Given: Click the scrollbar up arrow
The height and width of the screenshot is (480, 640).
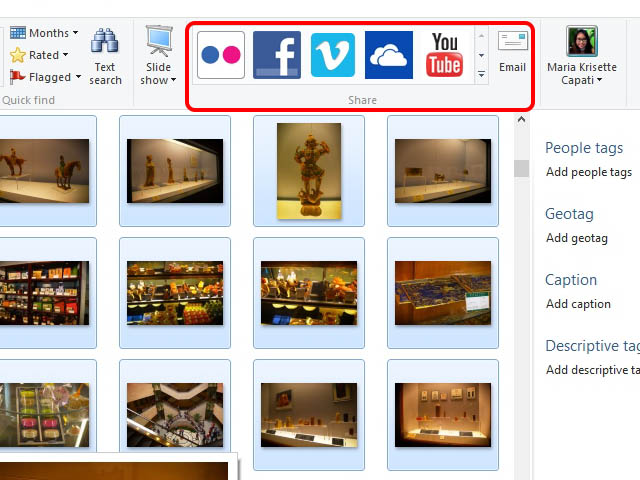Looking at the screenshot, I should (x=521, y=120).
